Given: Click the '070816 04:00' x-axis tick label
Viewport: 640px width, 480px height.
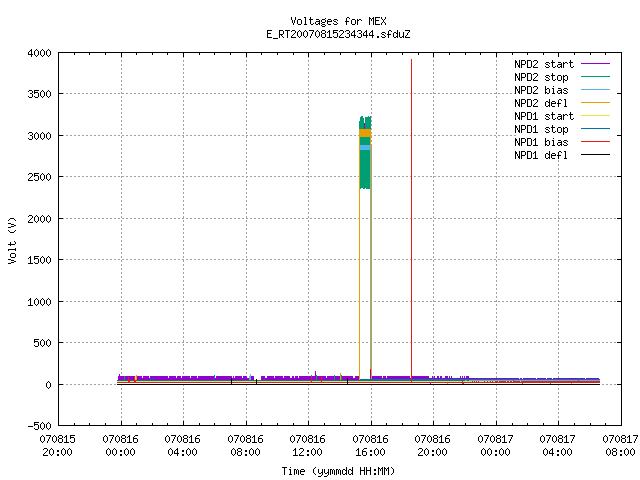Looking at the screenshot, I should tap(182, 446).
